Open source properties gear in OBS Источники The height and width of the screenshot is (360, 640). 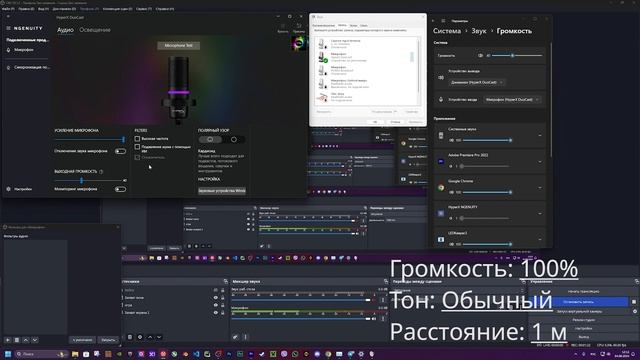point(140,337)
